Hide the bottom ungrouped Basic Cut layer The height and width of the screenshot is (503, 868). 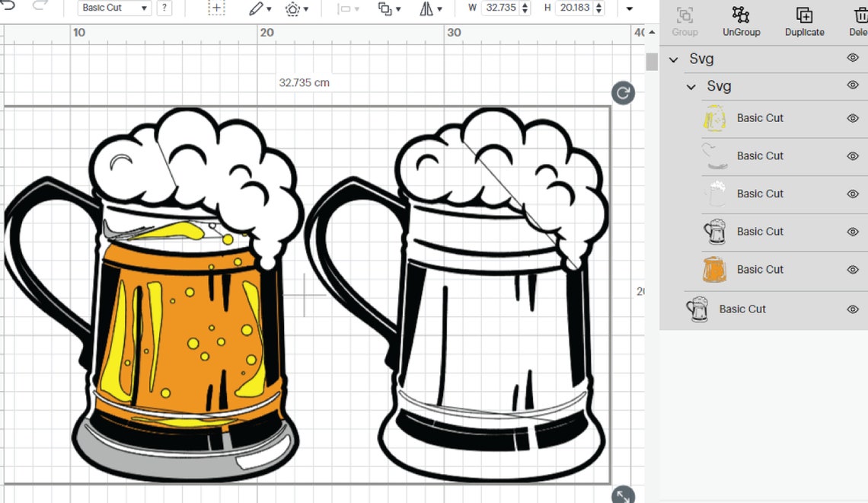click(853, 309)
